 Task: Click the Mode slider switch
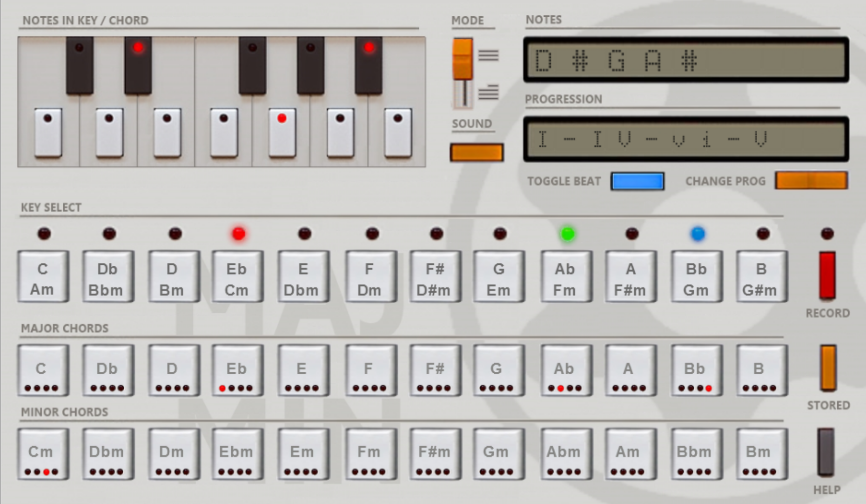point(463,73)
